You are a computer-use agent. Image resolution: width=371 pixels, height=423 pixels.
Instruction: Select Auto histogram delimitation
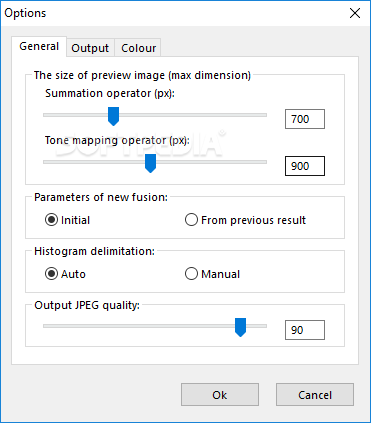click(x=66, y=274)
